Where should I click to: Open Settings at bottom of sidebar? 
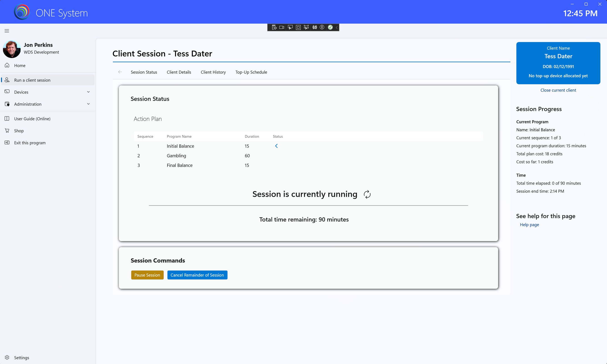pos(21,357)
